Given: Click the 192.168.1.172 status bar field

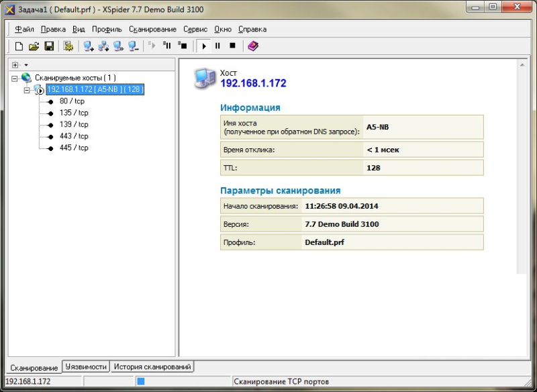Looking at the screenshot, I should [x=43, y=381].
